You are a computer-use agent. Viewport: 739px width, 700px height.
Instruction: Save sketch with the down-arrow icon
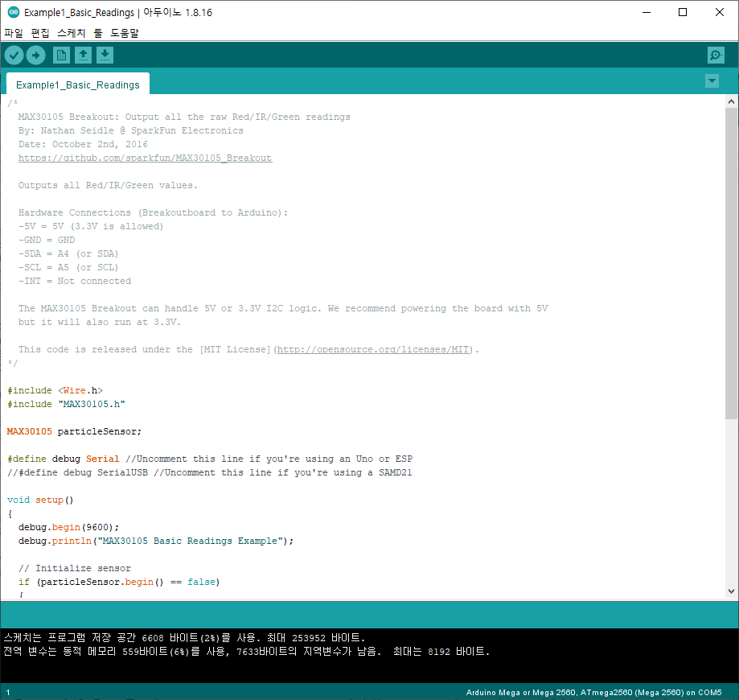pyautogui.click(x=105, y=56)
